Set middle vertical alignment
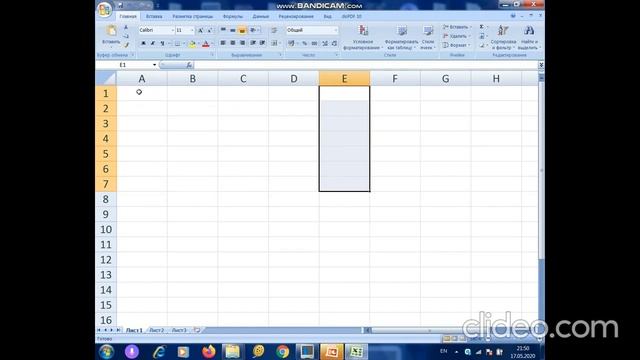Image resolution: width=640 pixels, height=360 pixels. [233, 30]
